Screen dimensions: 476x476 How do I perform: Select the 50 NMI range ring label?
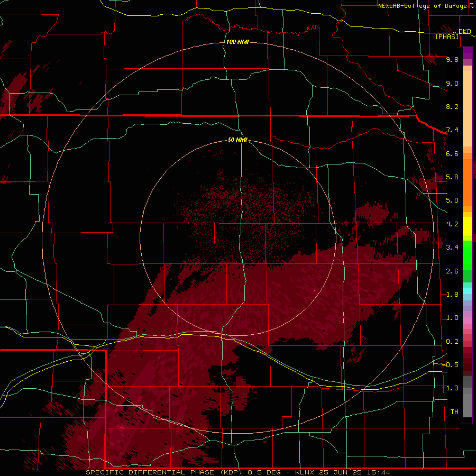point(237,140)
